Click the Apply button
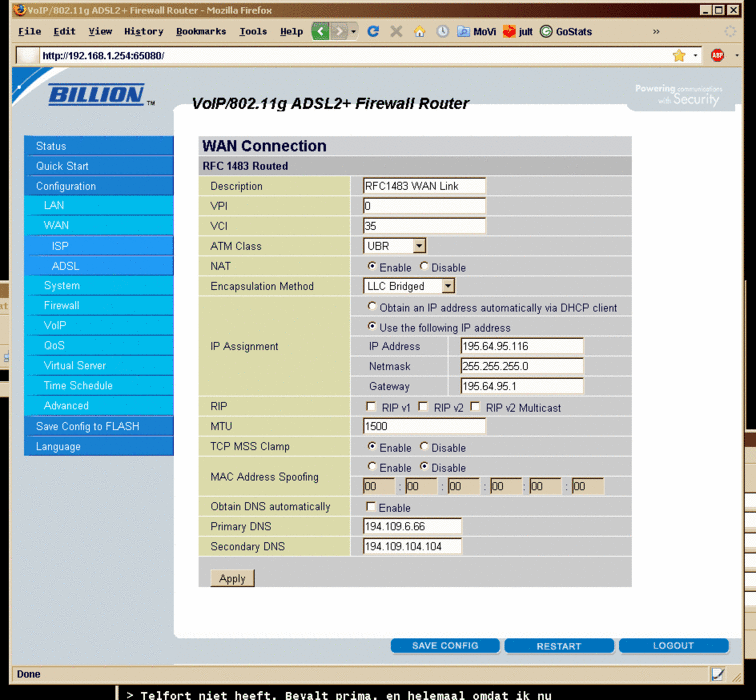756x700 pixels. point(232,578)
